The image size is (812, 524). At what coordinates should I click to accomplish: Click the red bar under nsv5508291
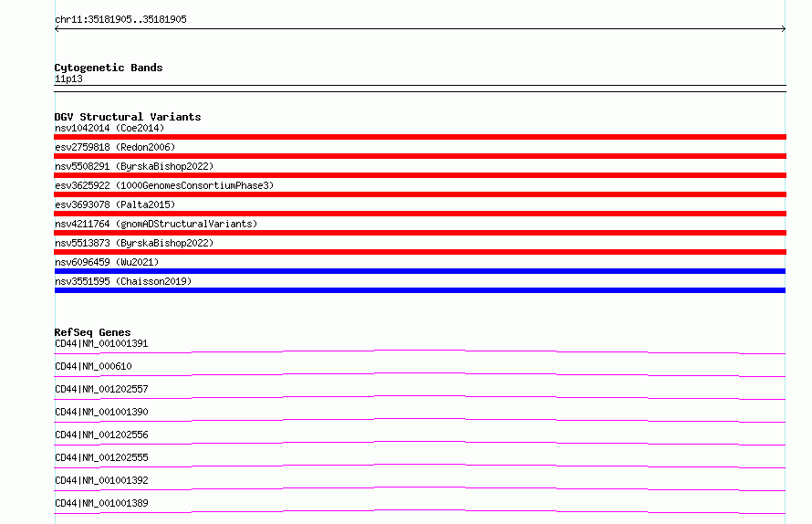420,175
